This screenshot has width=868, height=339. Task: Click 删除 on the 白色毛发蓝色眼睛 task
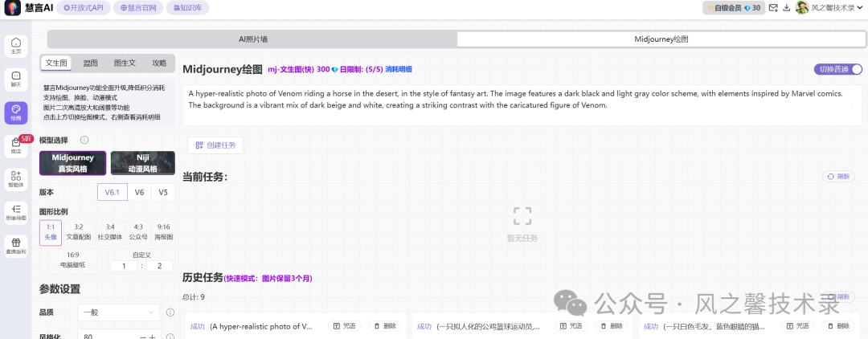point(838,326)
